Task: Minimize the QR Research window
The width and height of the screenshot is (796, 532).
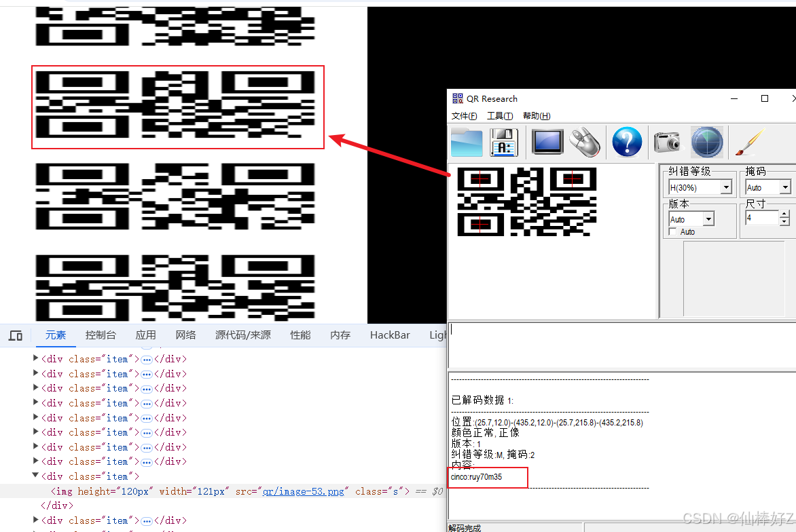Action: 734,98
